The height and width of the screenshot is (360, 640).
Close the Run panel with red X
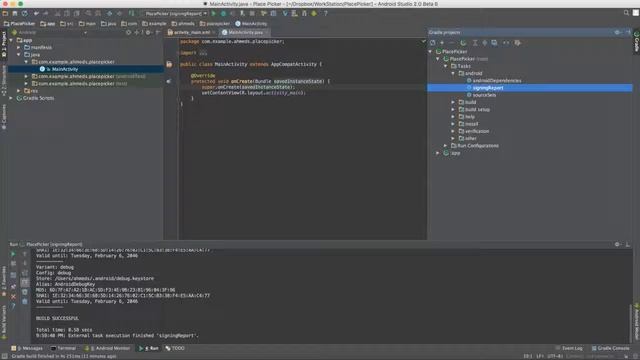(x=13, y=297)
